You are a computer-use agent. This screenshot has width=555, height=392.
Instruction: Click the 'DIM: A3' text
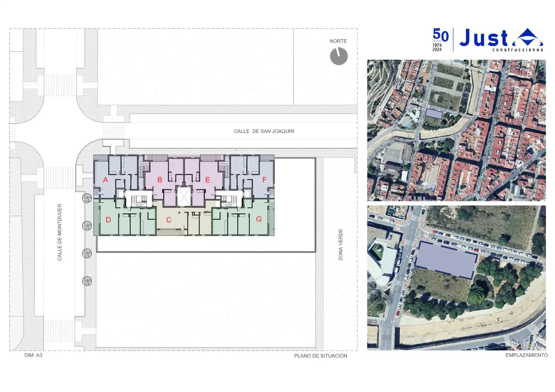(x=33, y=355)
